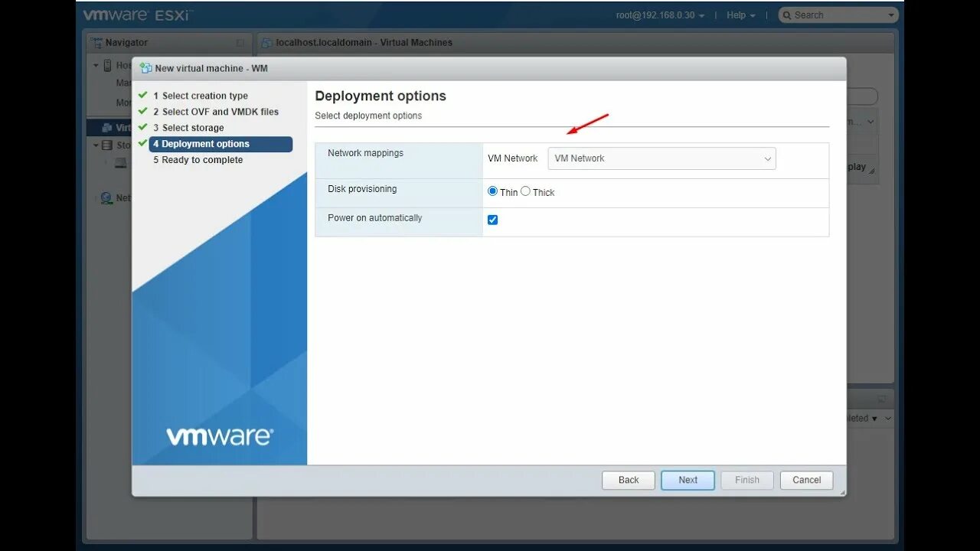This screenshot has height=551, width=980.
Task: Click the VMware ESXi logo
Action: (138, 15)
